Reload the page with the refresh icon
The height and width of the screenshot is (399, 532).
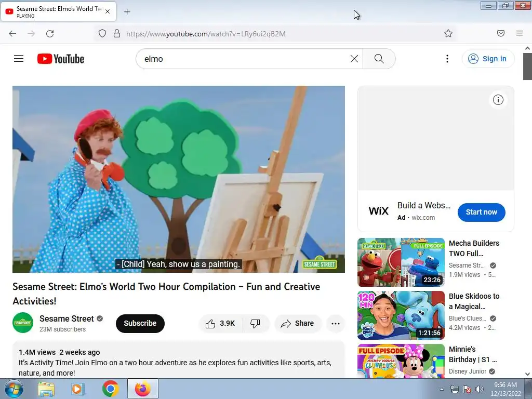50,34
